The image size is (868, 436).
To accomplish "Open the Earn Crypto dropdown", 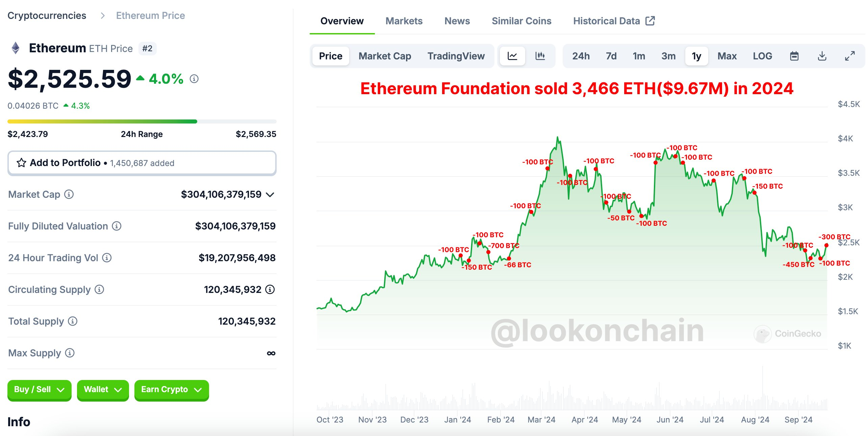I will tap(171, 390).
